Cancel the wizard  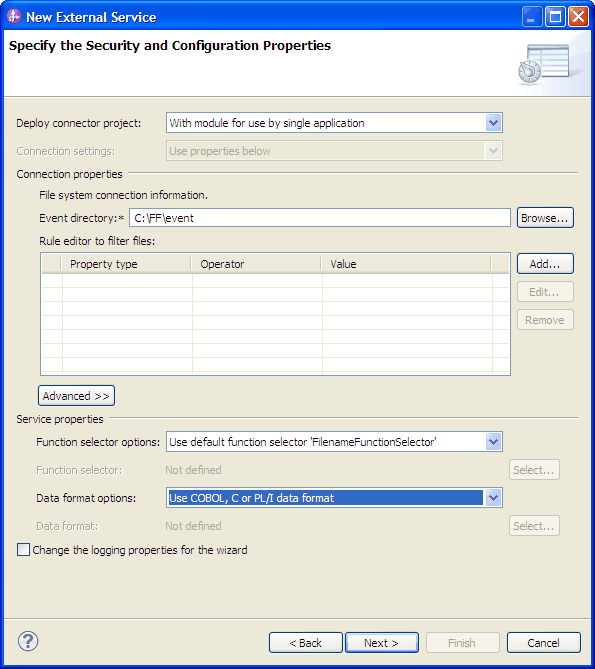544,643
